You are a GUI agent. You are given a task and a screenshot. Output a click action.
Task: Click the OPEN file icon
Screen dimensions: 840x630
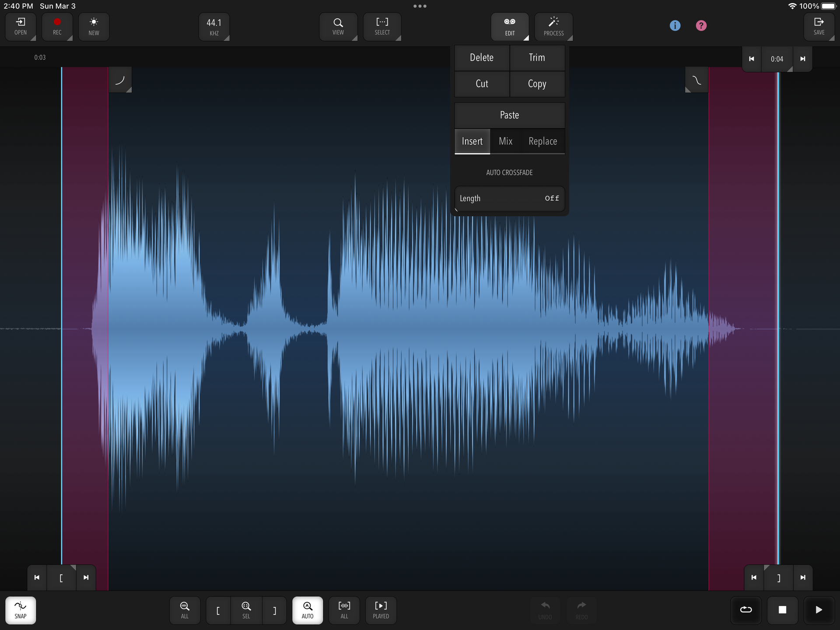click(21, 26)
